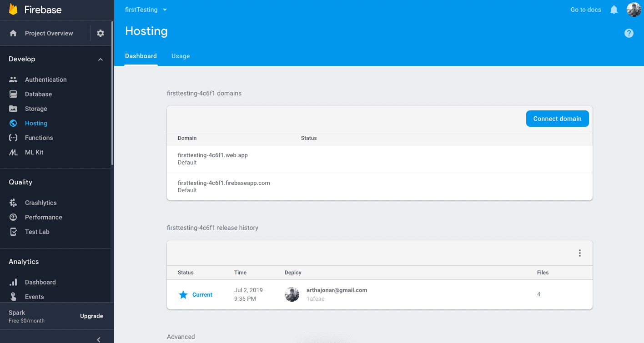Collapse the sidebar with bottom arrow
Screen dimensions: 644x343
click(99, 339)
